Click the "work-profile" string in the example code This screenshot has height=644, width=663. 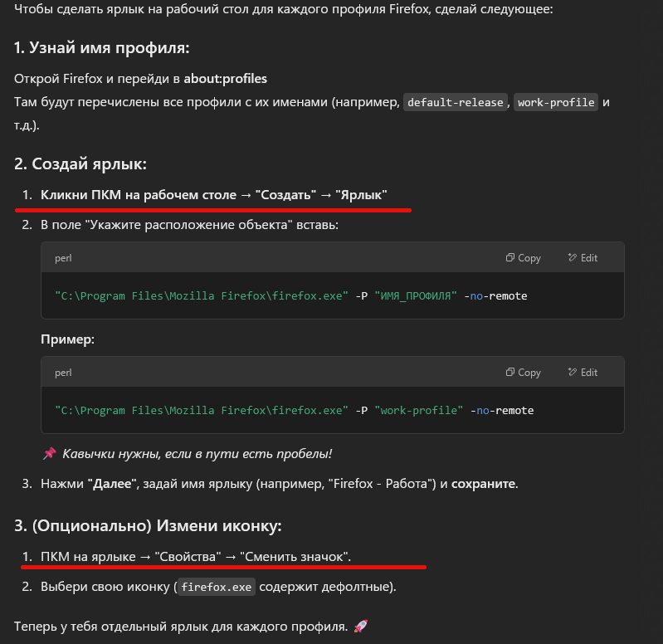click(418, 411)
